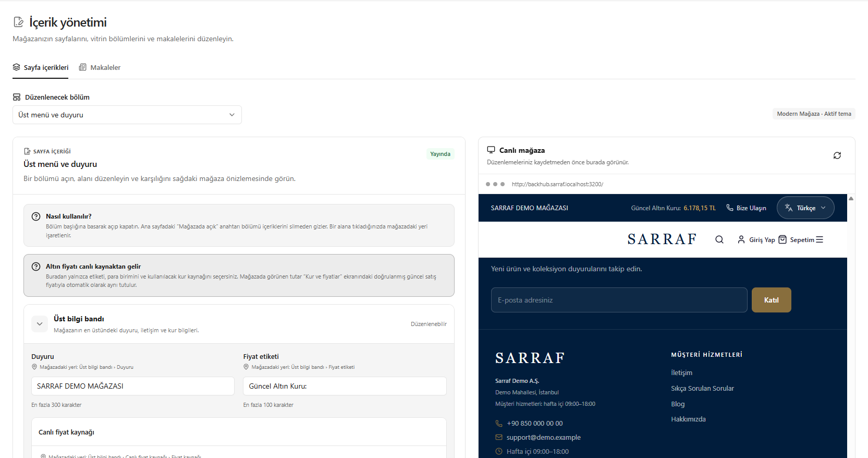Click the gold rate value 6.178,15 TL
Screen dimensions: 868x458
[x=700, y=208]
